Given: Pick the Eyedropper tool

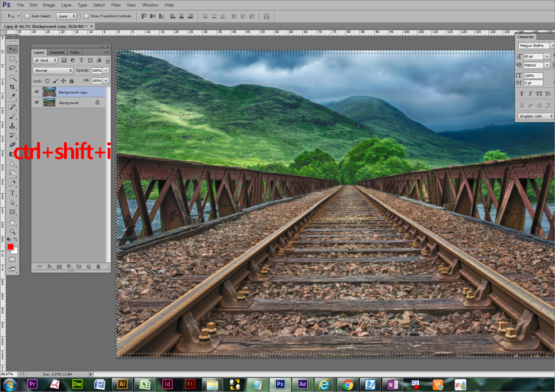Looking at the screenshot, I should coord(12,96).
